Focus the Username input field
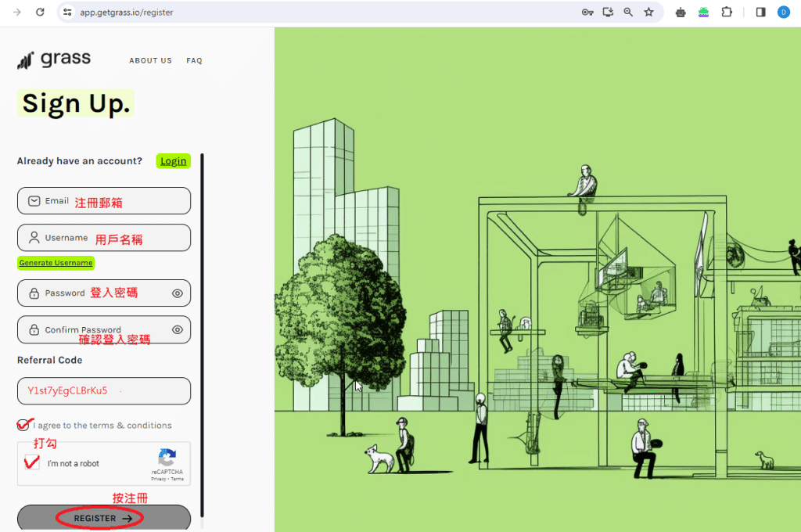Screen dimensions: 801x532 [x=104, y=238]
